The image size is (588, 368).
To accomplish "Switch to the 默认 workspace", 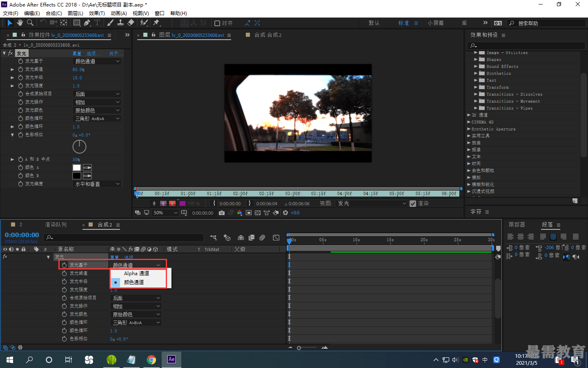I will (374, 23).
